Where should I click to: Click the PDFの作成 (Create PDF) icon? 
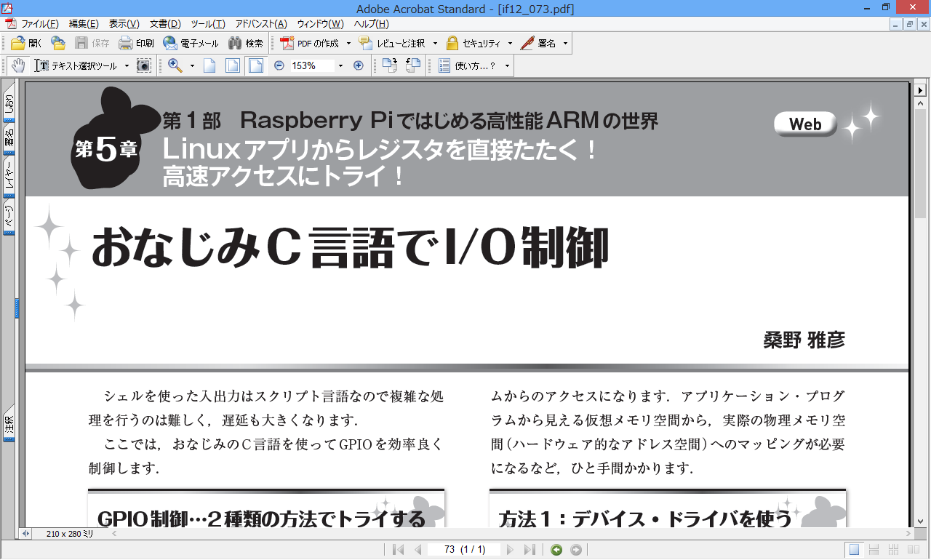tap(287, 43)
